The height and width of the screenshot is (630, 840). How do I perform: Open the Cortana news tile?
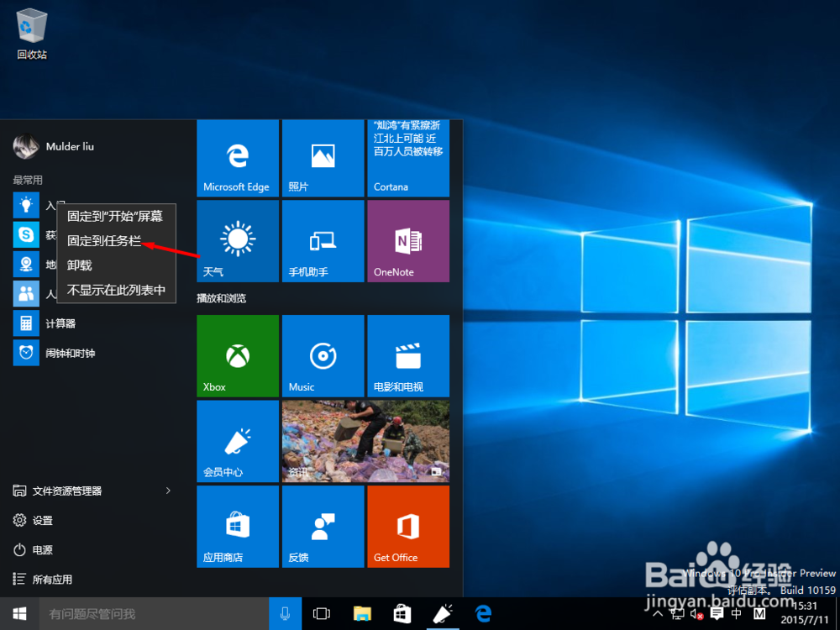[x=408, y=158]
